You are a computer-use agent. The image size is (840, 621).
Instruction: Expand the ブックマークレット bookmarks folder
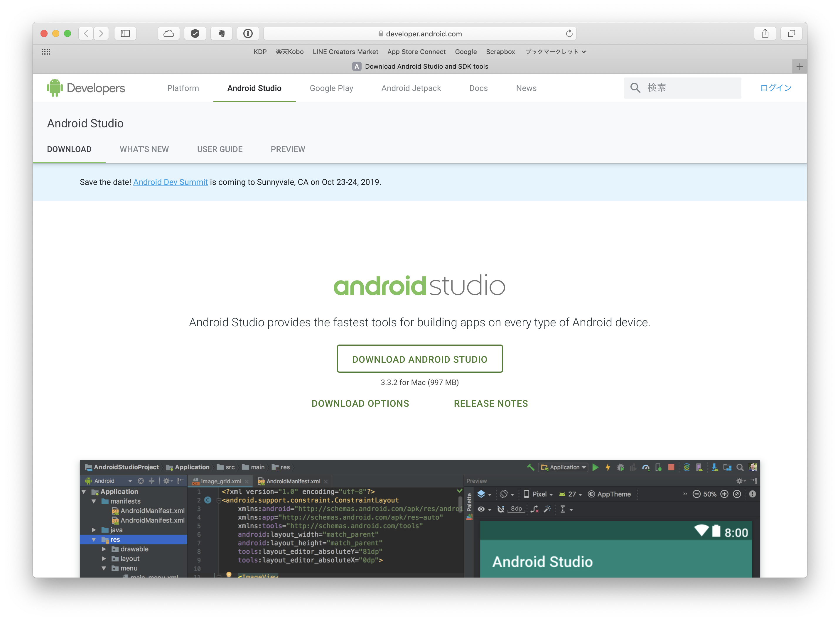[555, 52]
